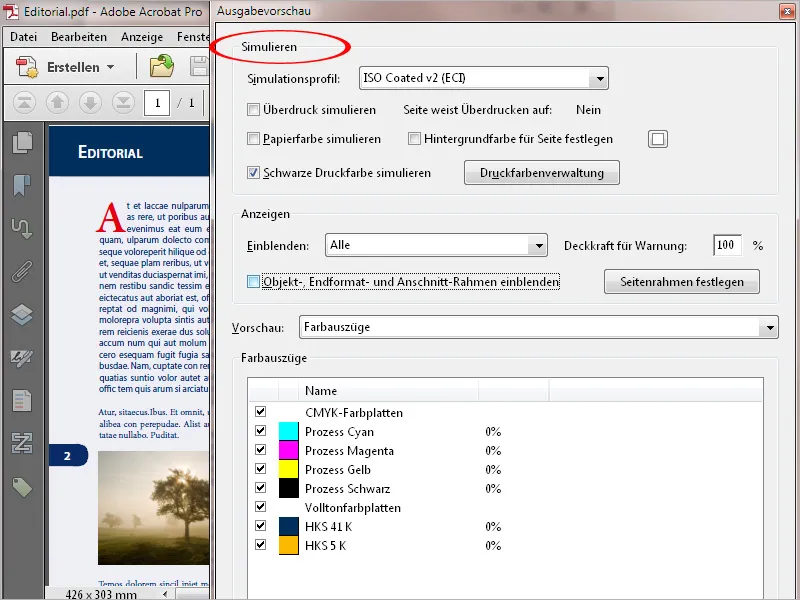Toggle Volltonfarbplatten checkbox

[261, 506]
